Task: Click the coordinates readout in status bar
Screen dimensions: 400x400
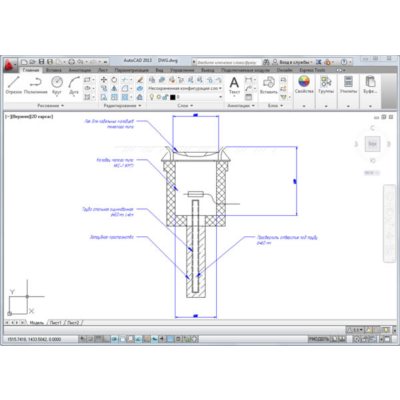Action: point(34,339)
